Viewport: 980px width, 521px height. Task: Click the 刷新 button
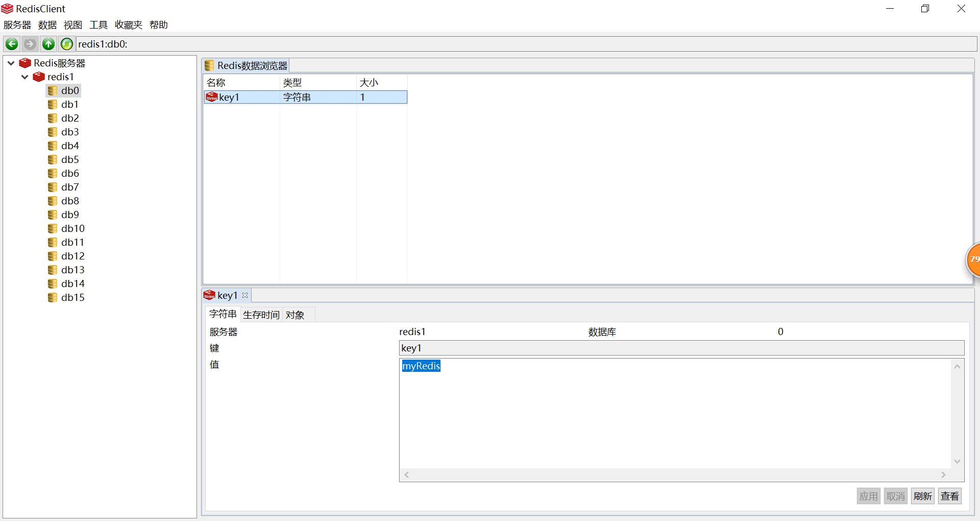pos(922,496)
